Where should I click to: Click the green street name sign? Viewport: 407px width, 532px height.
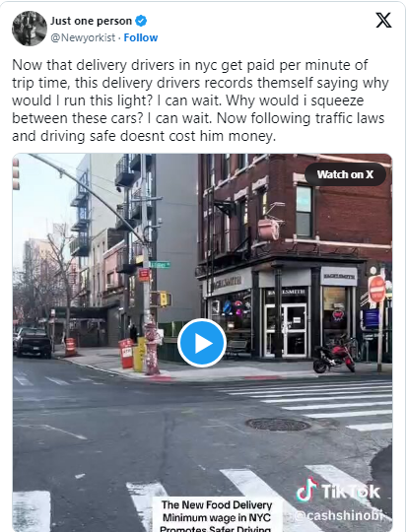click(160, 264)
